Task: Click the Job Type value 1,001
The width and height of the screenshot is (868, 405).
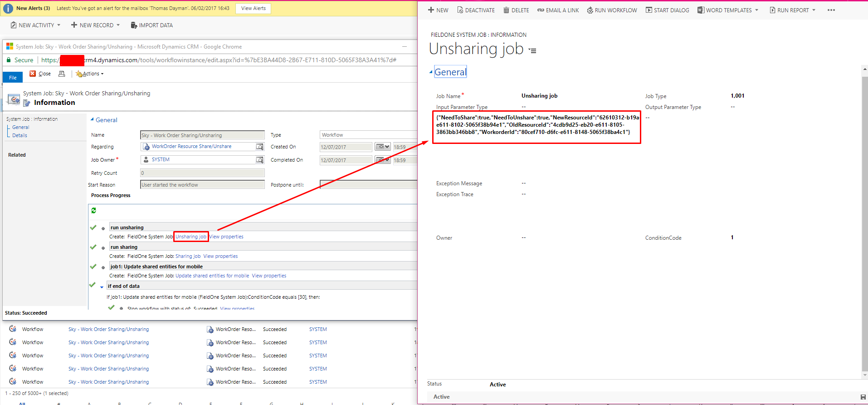Action: pyautogui.click(x=737, y=96)
